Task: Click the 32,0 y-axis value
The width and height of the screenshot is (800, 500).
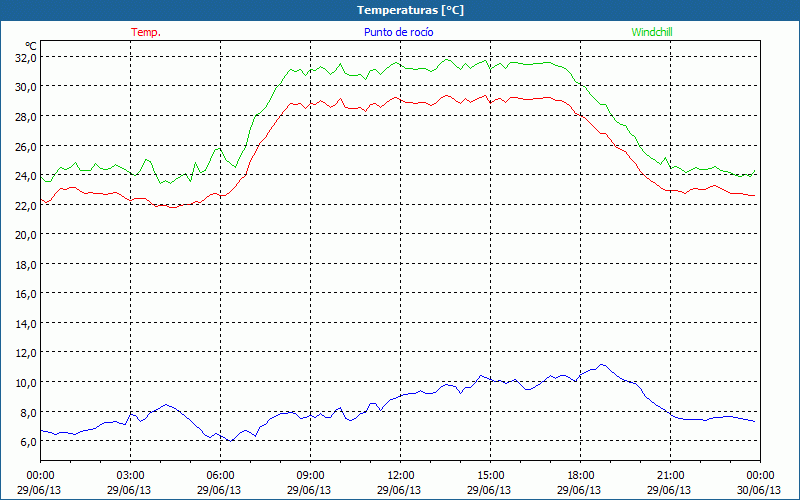Action: [x=26, y=58]
